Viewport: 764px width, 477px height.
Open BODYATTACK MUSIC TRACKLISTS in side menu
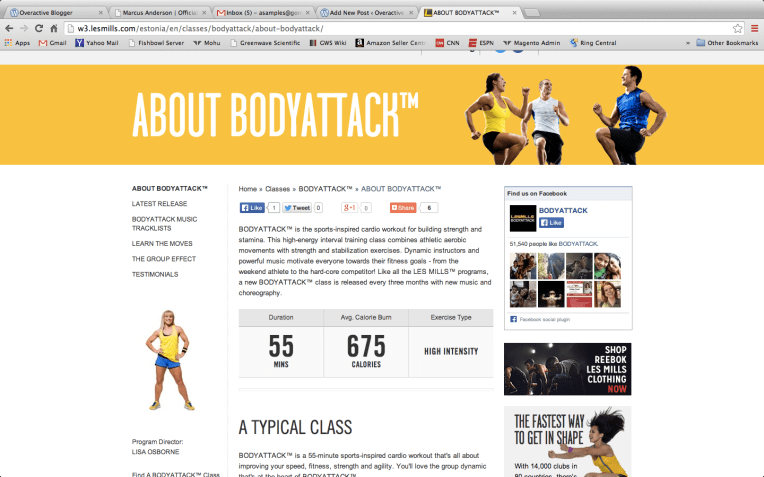(x=164, y=224)
